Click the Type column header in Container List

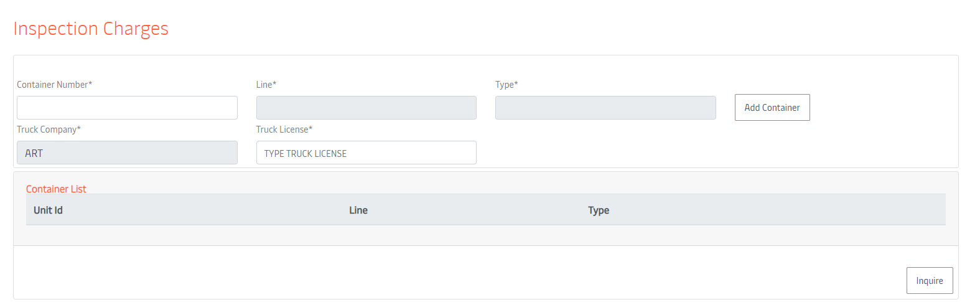coord(599,210)
